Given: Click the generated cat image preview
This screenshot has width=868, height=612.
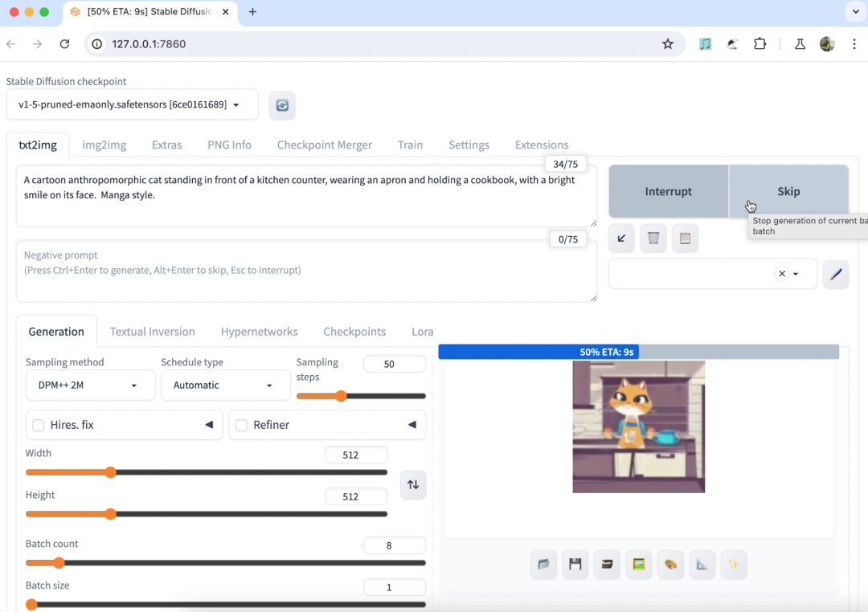Looking at the screenshot, I should (638, 426).
